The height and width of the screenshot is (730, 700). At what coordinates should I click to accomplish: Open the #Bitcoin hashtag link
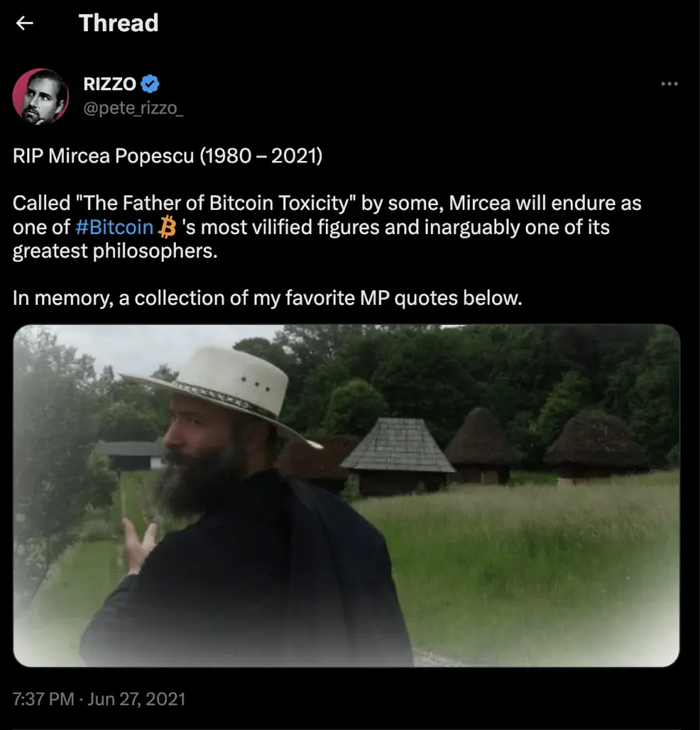coord(114,227)
